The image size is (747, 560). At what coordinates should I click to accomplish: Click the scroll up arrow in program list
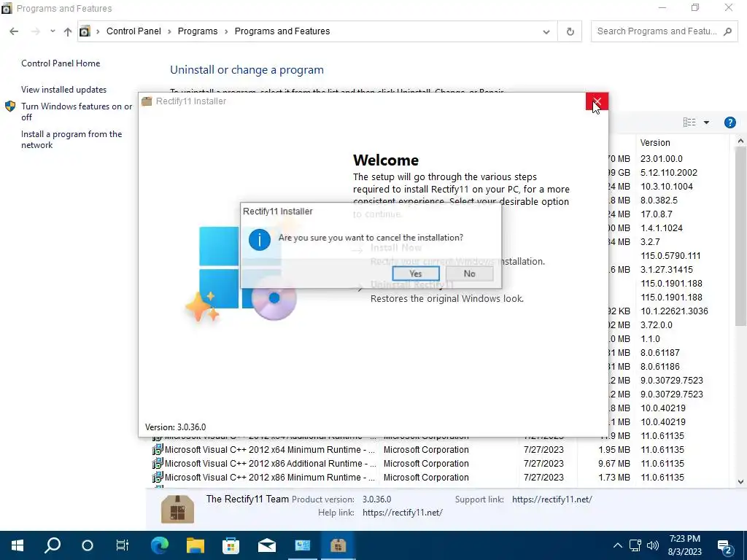(740, 141)
